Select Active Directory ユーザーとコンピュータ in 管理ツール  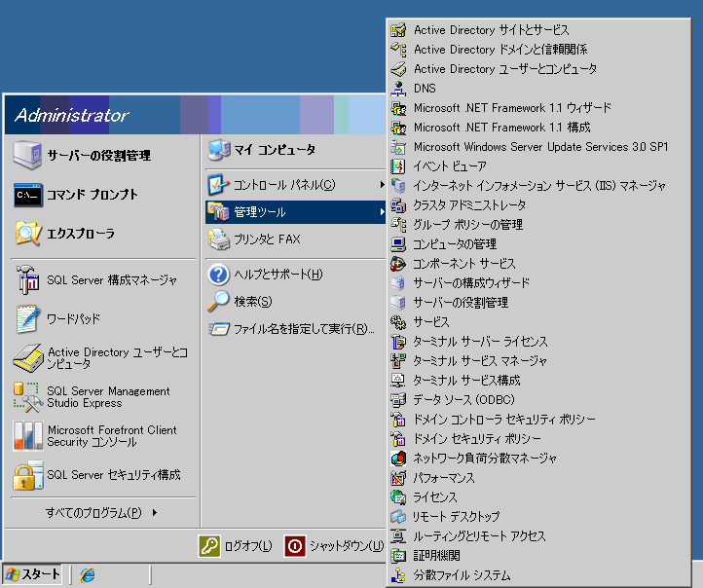tap(538, 69)
